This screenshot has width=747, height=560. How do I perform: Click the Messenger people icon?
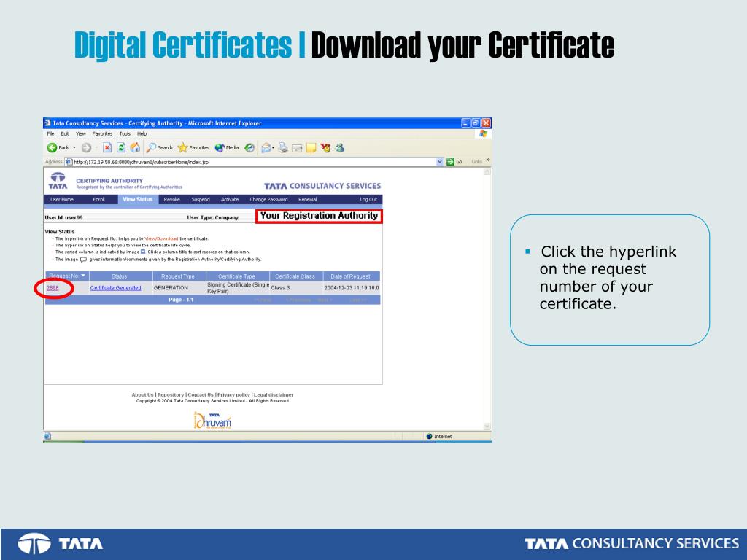tap(339, 147)
